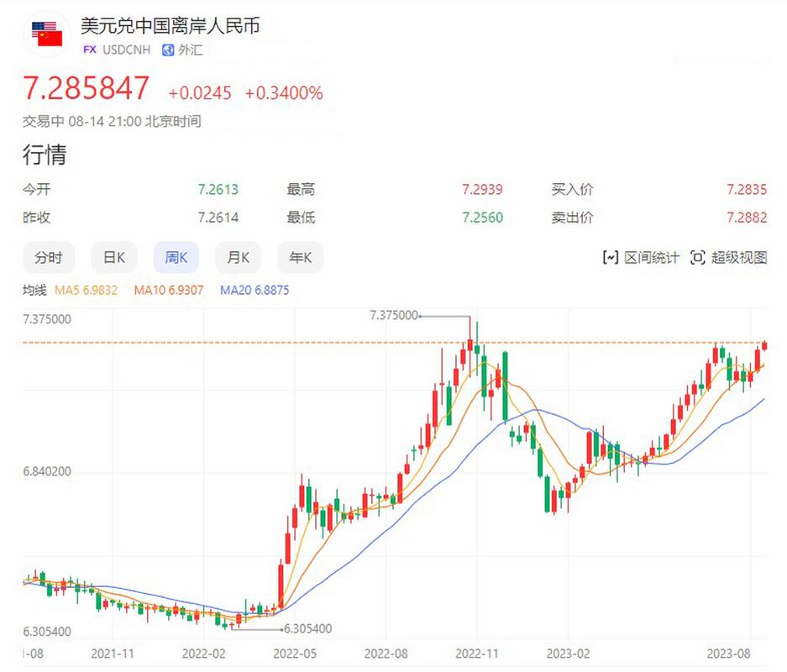Click the 外汇 category link
This screenshot has width=787, height=672.
pos(191,50)
